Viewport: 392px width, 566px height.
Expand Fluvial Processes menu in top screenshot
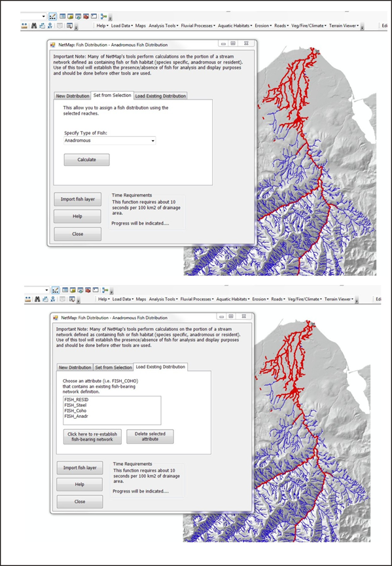pyautogui.click(x=198, y=26)
